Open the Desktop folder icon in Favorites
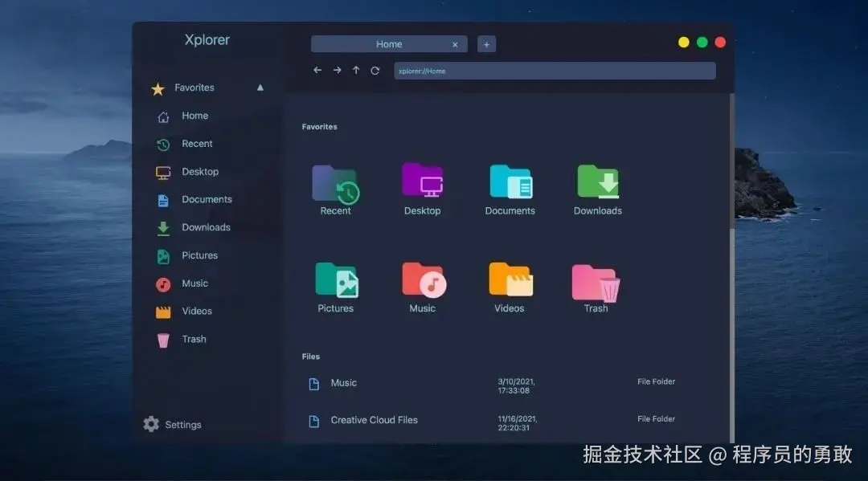This screenshot has width=868, height=481. point(422,183)
